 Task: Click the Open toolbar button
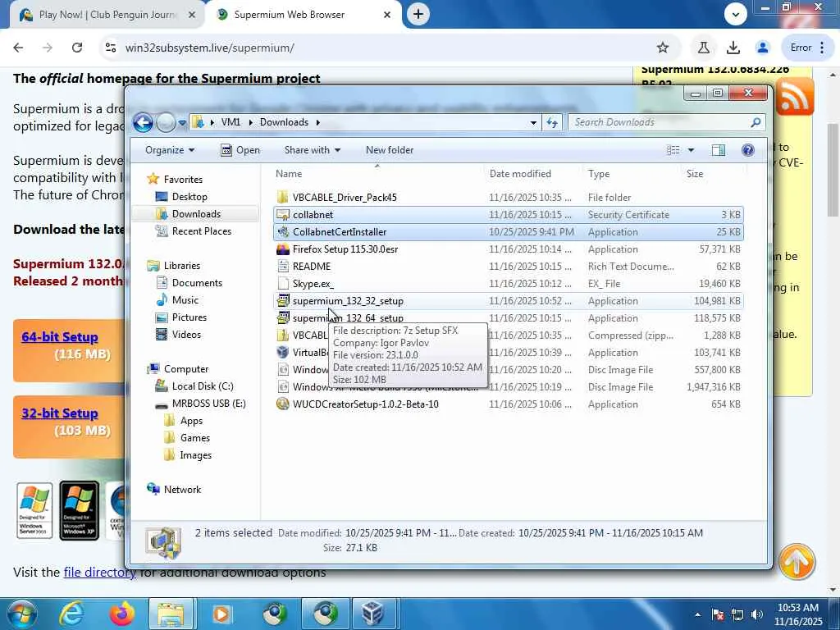(240, 150)
